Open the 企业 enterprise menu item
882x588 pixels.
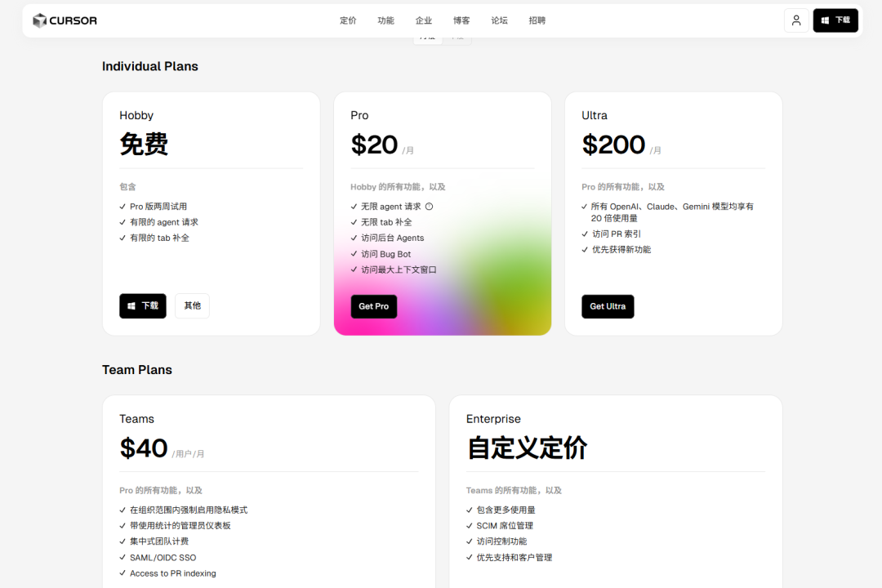click(424, 20)
